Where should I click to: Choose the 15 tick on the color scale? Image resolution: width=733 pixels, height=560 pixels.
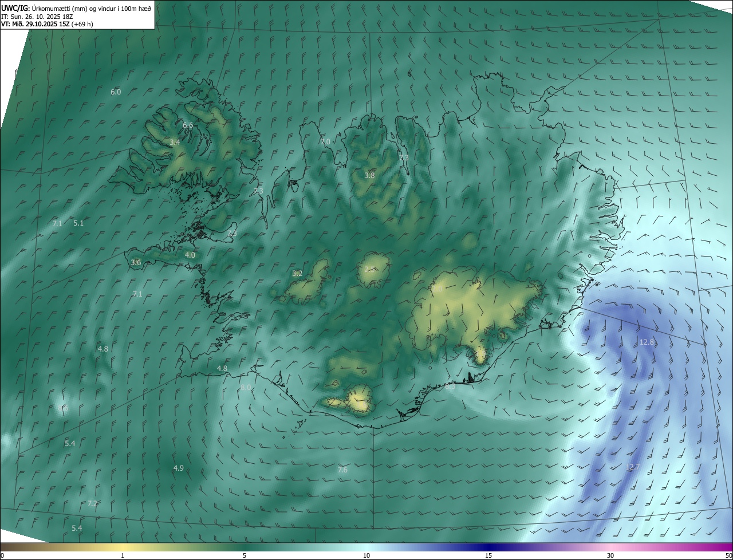coord(488,555)
